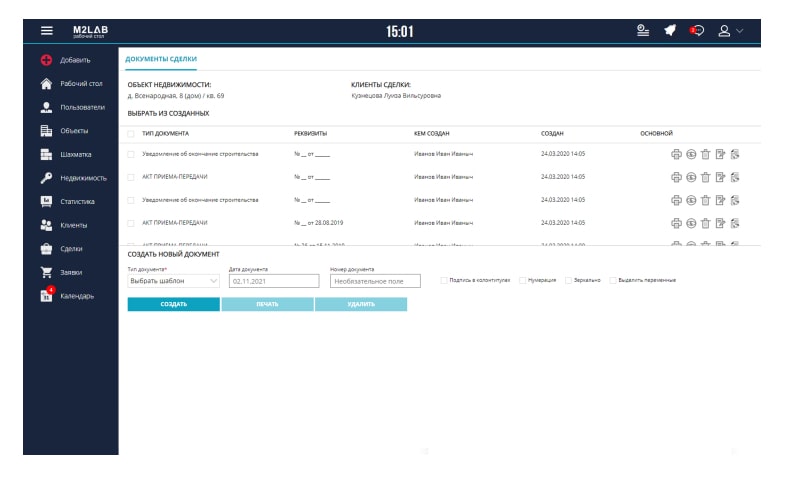Click the rocket icon in the header
The width and height of the screenshot is (800, 500).
[670, 31]
